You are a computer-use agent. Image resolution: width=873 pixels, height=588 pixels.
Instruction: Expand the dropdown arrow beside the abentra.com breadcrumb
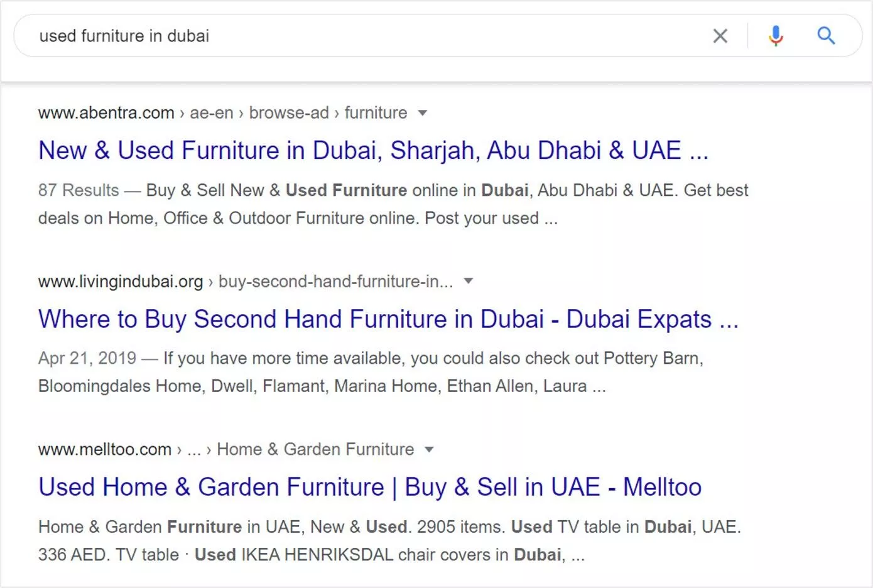click(423, 113)
